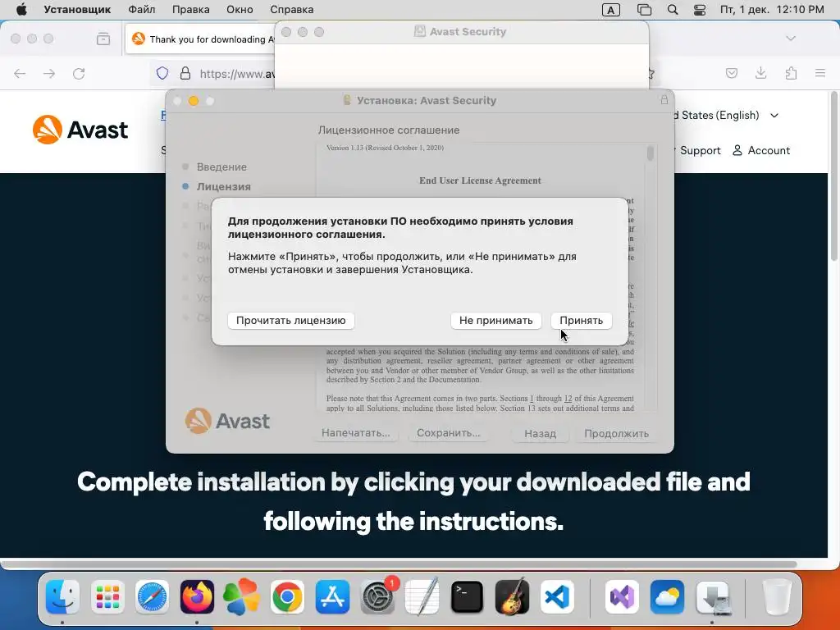Open TextEdit from the Dock

pos(422,597)
